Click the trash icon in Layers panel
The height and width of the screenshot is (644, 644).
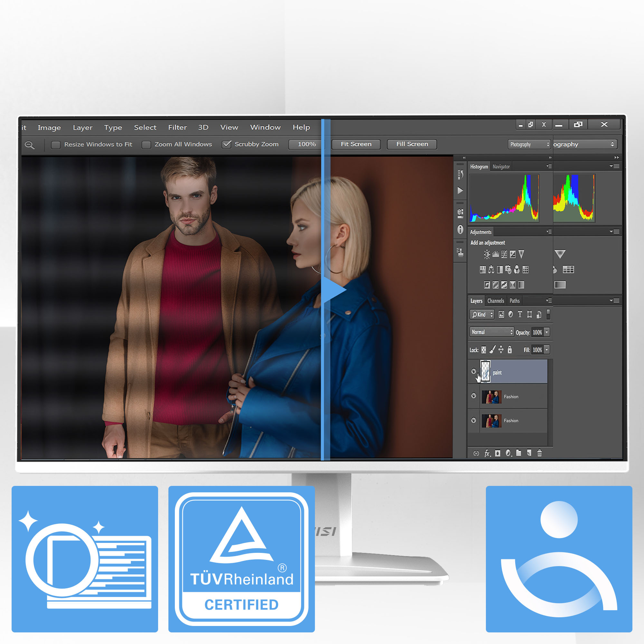click(x=539, y=453)
